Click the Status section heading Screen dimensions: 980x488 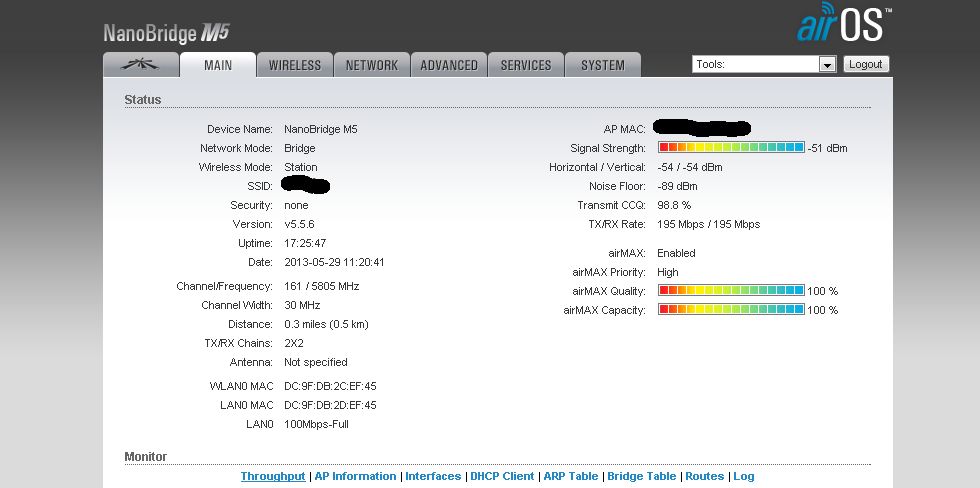pyautogui.click(x=142, y=99)
